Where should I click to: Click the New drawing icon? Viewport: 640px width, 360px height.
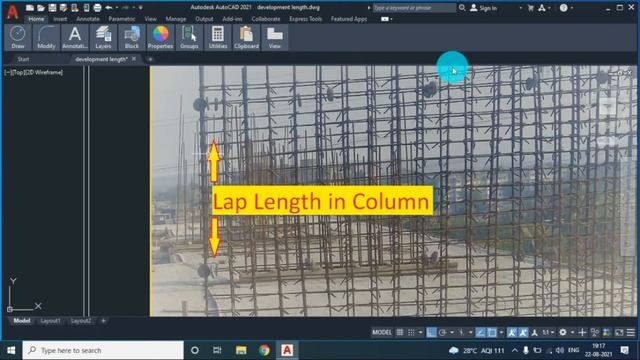(x=30, y=8)
